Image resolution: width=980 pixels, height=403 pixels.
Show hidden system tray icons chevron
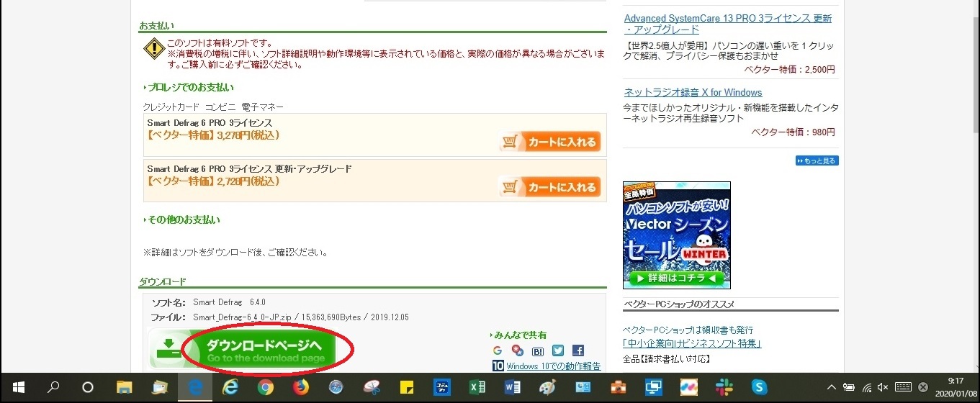click(832, 387)
